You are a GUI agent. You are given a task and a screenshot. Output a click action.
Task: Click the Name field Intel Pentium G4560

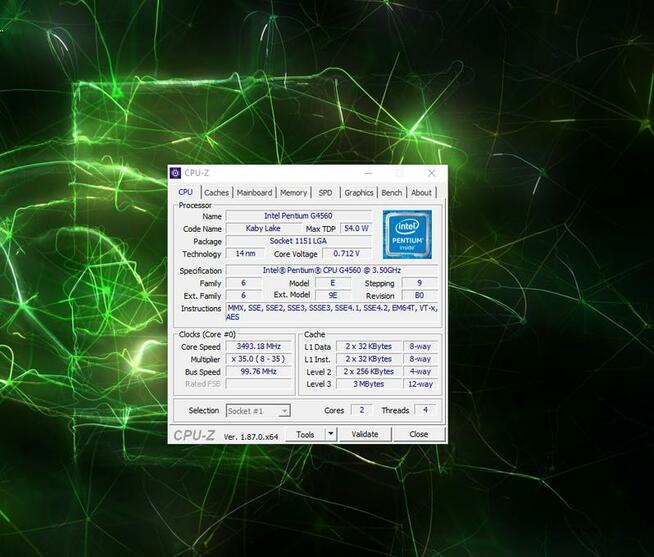tap(298, 216)
